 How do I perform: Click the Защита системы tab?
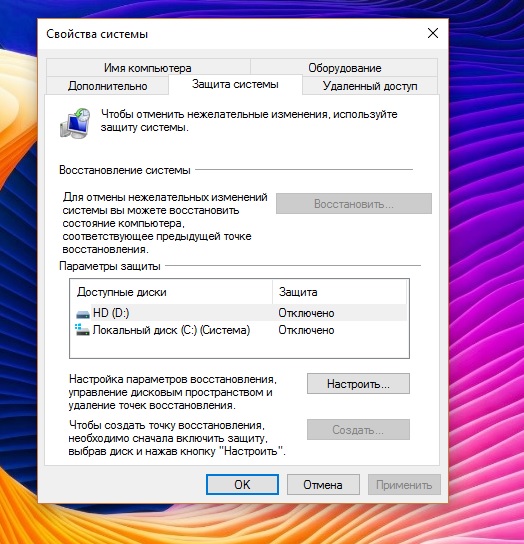click(235, 84)
